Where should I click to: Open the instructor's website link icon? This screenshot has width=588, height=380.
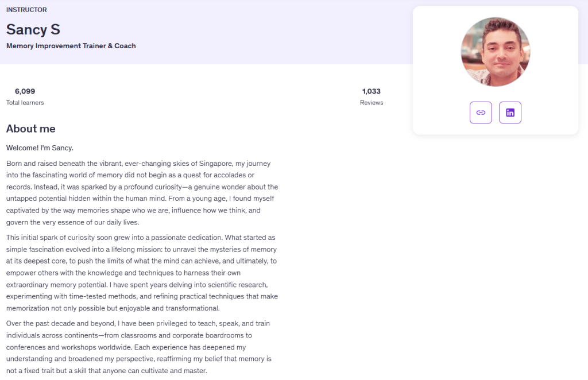pos(481,113)
